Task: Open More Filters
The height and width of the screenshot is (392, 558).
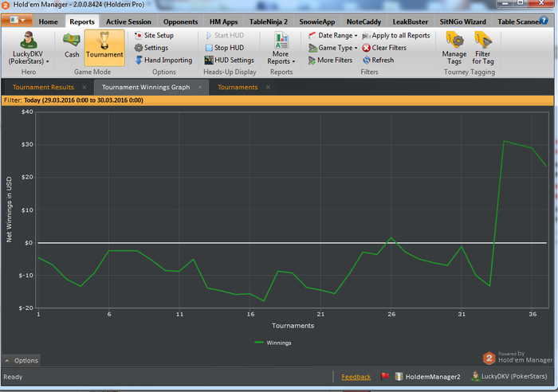Action: (x=330, y=60)
